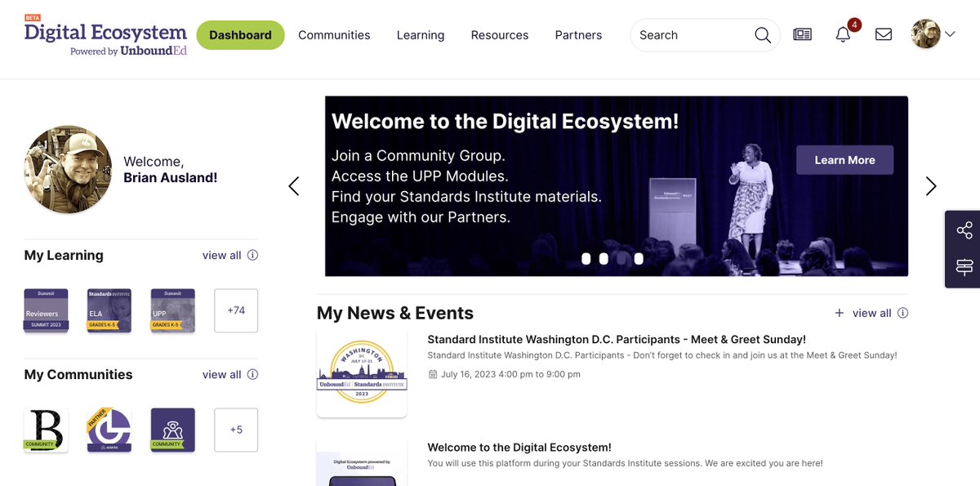
Task: Go to the Learning section
Action: tap(421, 35)
